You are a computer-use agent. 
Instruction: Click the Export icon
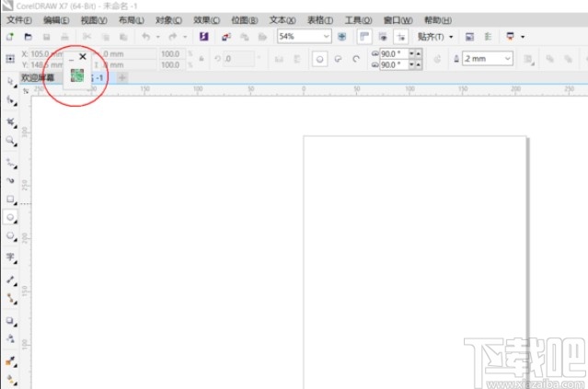pos(245,37)
